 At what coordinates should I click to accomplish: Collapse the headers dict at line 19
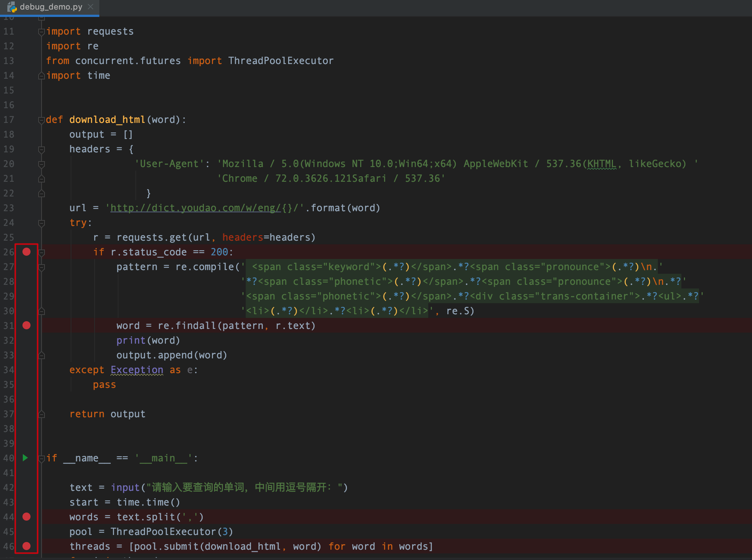coord(42,150)
